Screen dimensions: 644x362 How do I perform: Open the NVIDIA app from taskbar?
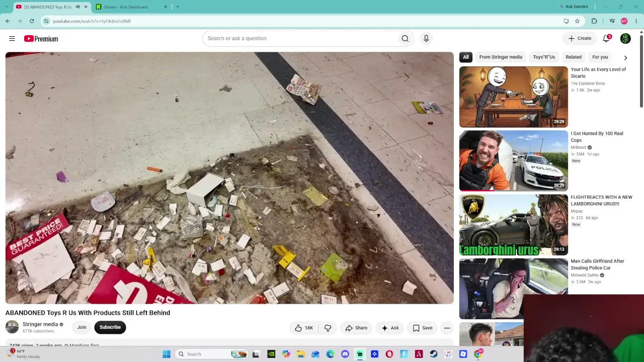tap(271, 354)
